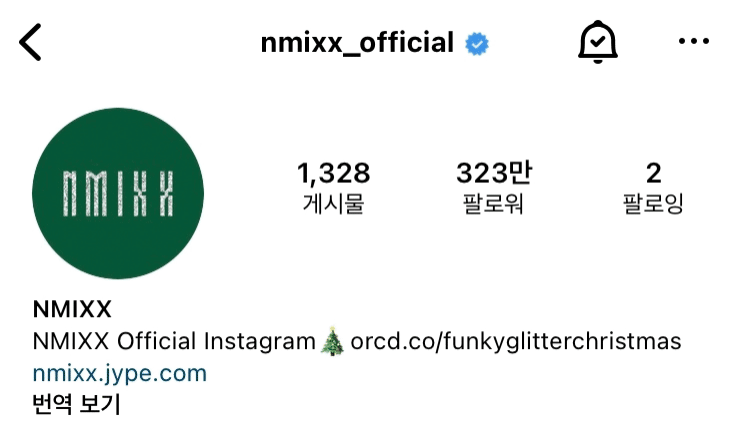Image resolution: width=750 pixels, height=424 pixels.
Task: Show the translation via 번역 보기
Action: tap(77, 404)
